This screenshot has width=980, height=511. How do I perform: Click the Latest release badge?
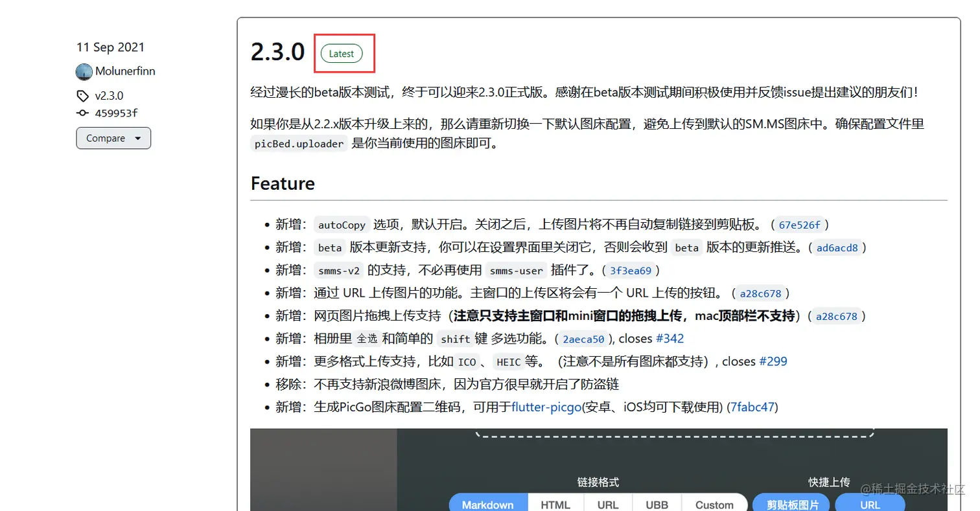(342, 54)
